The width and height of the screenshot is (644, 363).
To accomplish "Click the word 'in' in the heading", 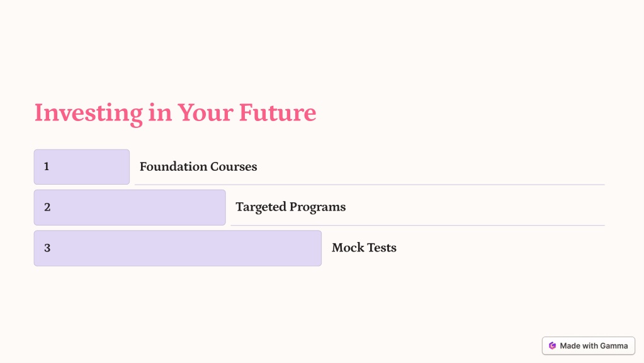I will [x=160, y=112].
